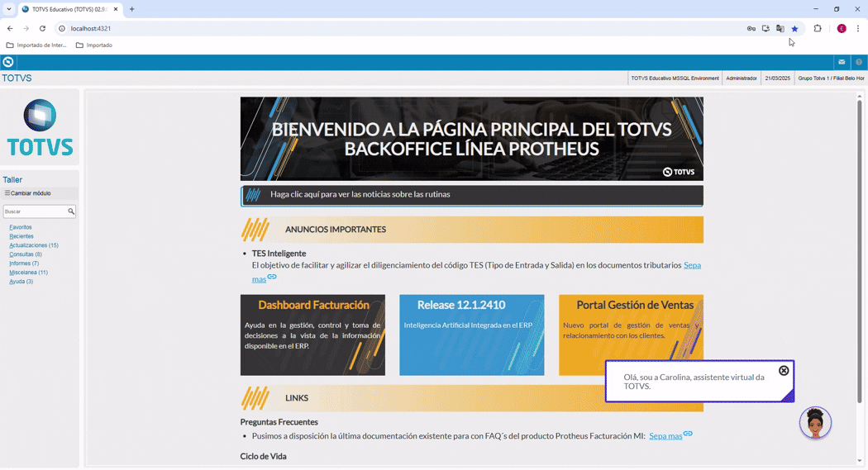Open the browser extensions puzzle icon

click(818, 29)
